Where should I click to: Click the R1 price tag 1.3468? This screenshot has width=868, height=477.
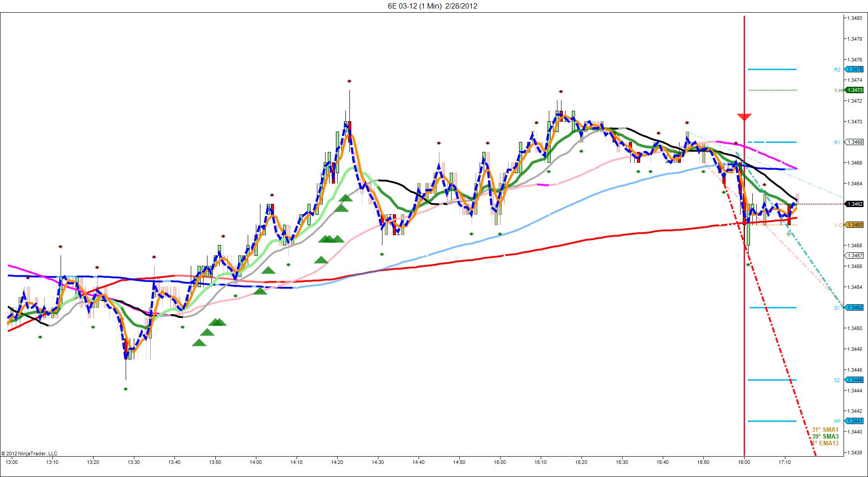click(x=854, y=142)
